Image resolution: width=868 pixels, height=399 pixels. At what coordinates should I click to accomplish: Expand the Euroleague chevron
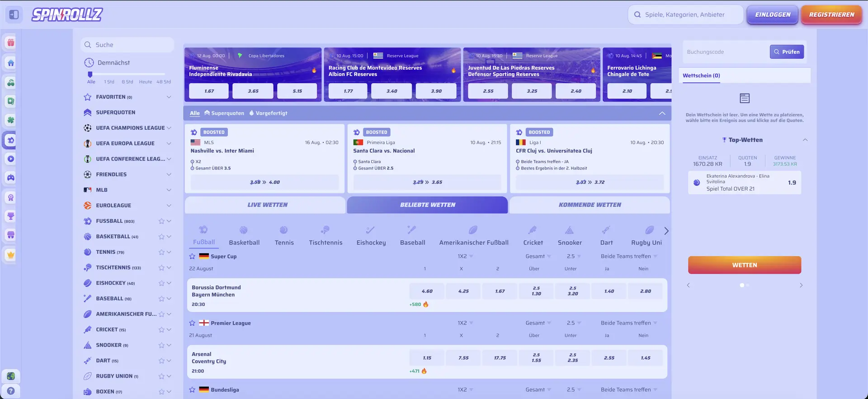click(169, 205)
